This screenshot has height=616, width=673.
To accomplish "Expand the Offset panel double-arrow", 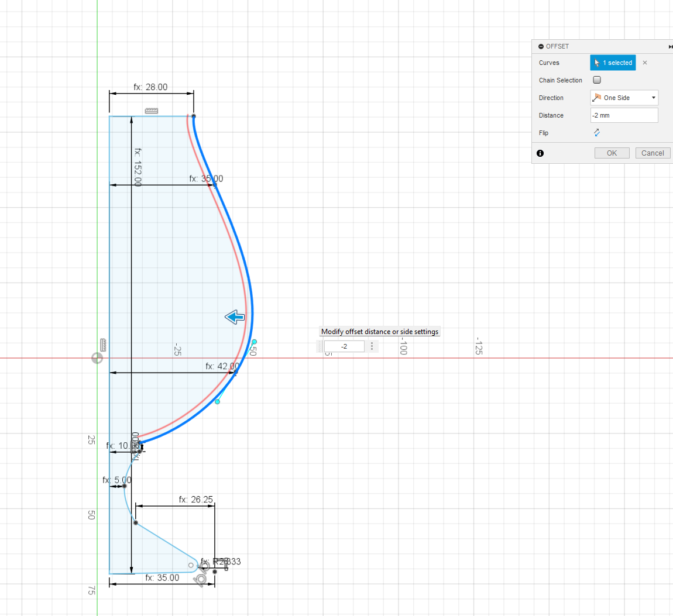I will pos(670,47).
